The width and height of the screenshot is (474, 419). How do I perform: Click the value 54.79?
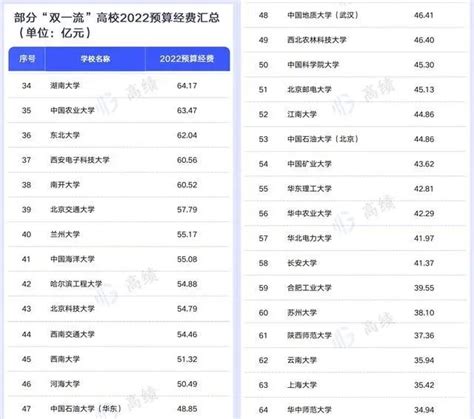click(187, 309)
